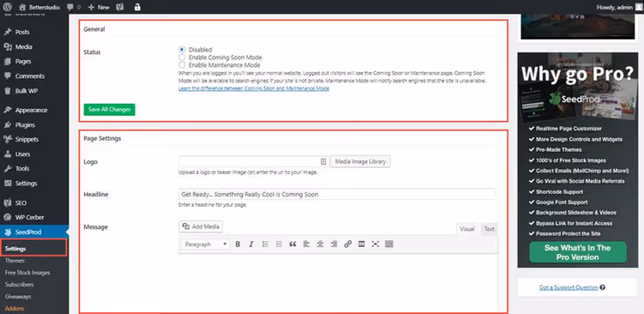Switch editor to Visual tab

coord(467,229)
